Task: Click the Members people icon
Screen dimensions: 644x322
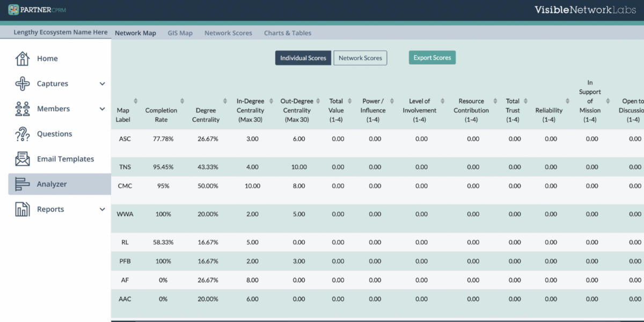Action: [21, 108]
